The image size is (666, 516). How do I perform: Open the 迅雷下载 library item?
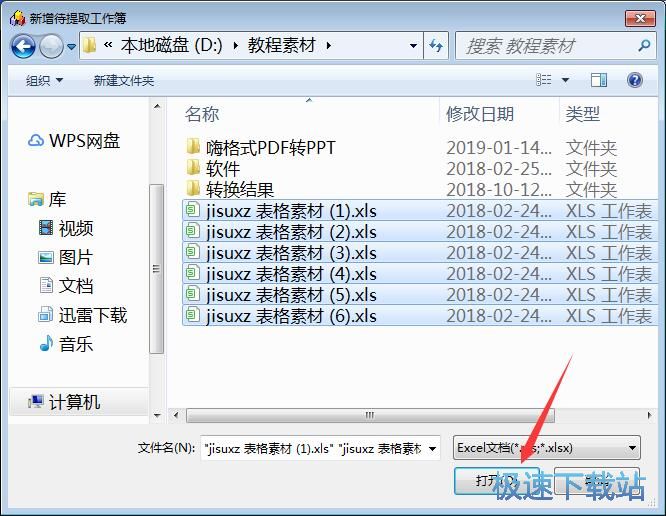click(46, 315)
